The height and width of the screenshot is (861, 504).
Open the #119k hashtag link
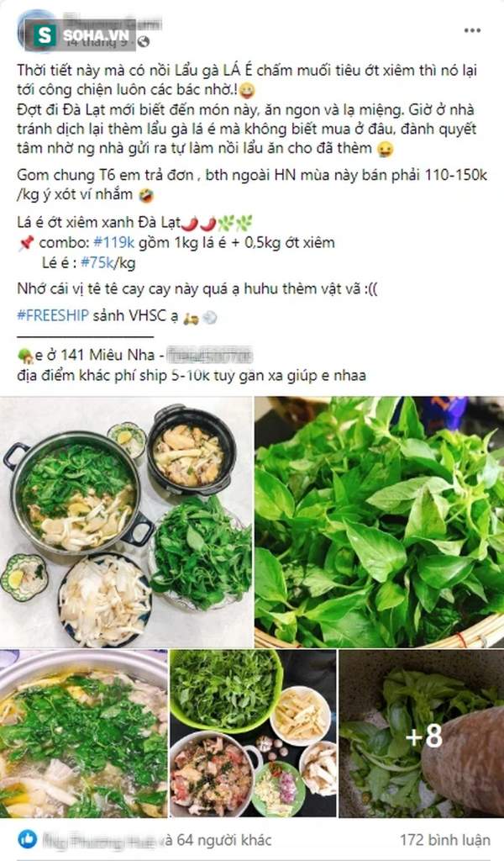click(114, 243)
